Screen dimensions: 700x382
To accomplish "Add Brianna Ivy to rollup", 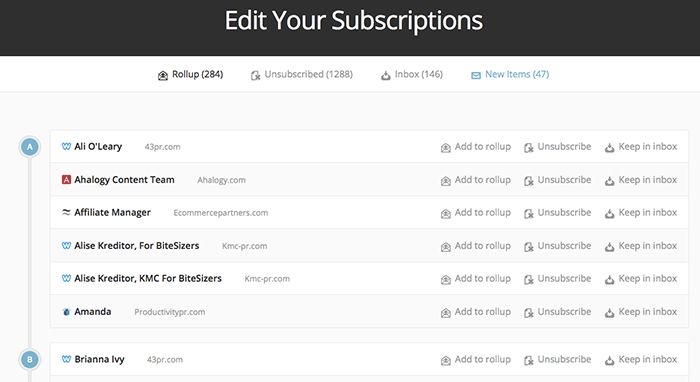I will [476, 360].
